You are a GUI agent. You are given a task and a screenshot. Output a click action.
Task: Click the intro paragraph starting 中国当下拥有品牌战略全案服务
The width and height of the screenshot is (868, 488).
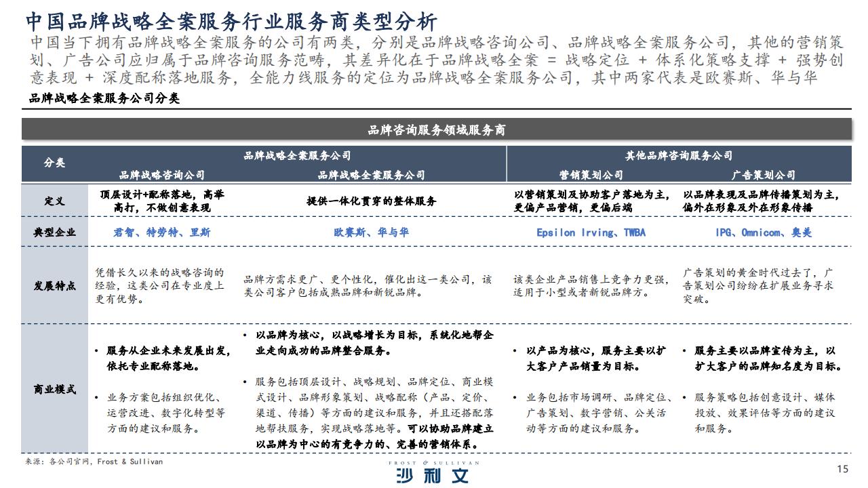coord(437,60)
